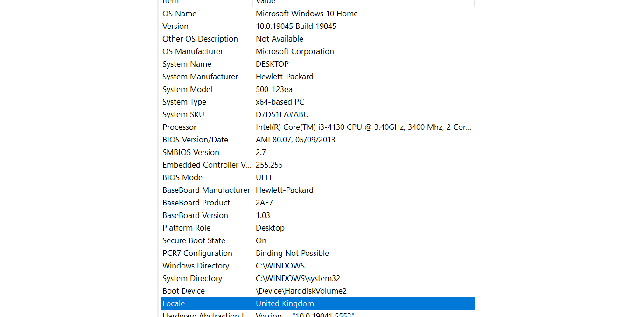Select the SMBIOS Version row label
This screenshot has width=644, height=317.
pos(191,152)
